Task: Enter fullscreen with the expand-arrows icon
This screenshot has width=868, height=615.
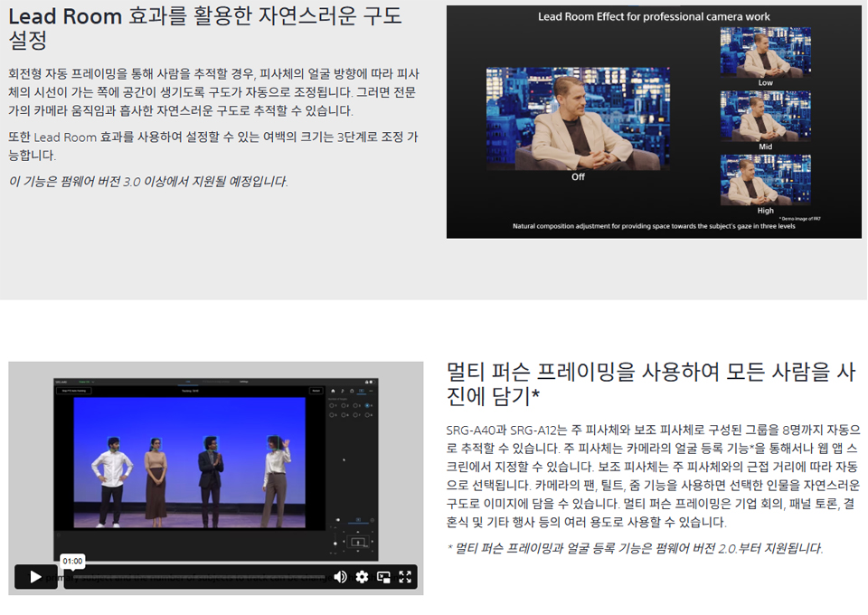Action: point(405,577)
